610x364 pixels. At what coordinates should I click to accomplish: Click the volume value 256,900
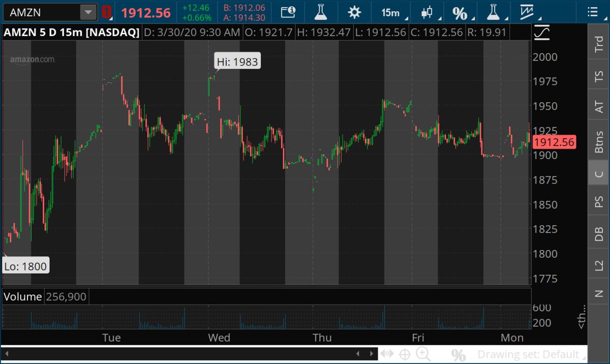coord(66,296)
